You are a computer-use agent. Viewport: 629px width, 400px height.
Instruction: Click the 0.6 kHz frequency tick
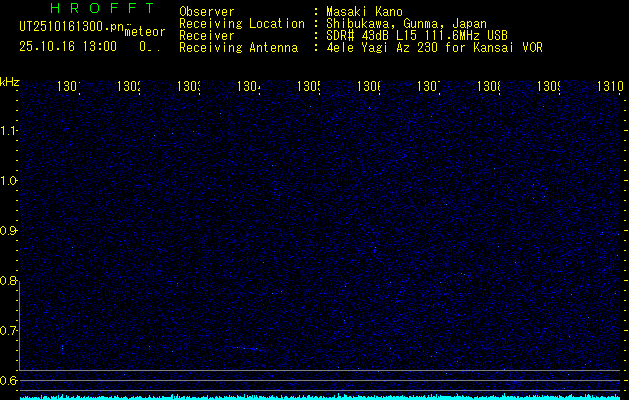(x=9, y=380)
